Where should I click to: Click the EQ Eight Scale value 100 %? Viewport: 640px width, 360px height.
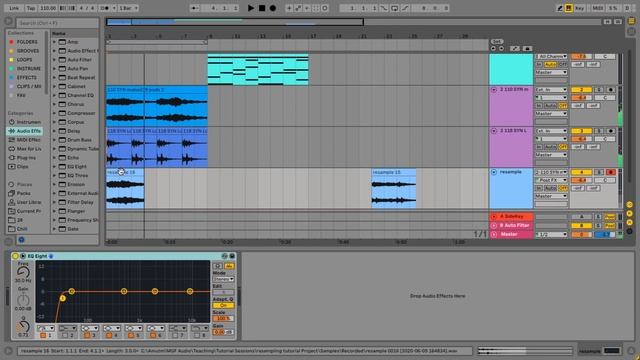click(x=223, y=318)
